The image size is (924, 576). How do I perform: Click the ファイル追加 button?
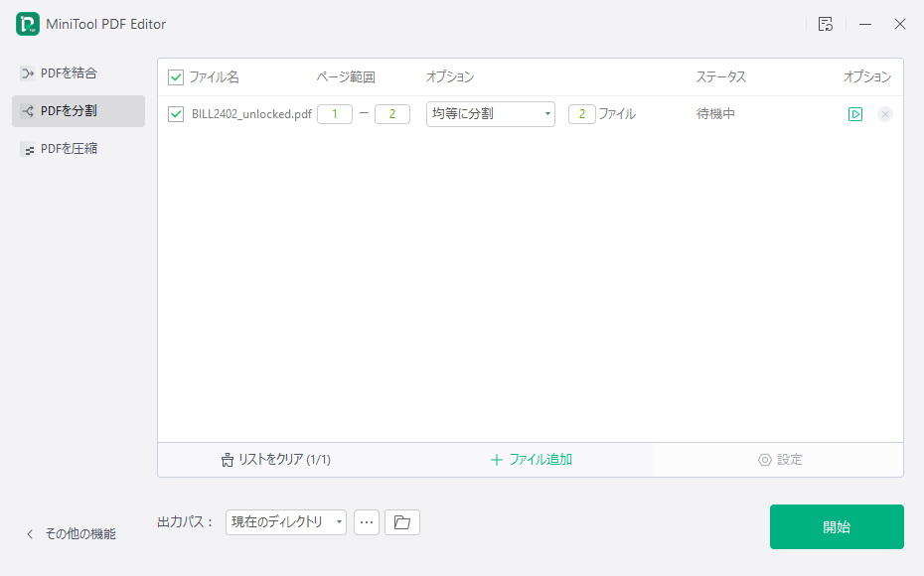coord(531,460)
